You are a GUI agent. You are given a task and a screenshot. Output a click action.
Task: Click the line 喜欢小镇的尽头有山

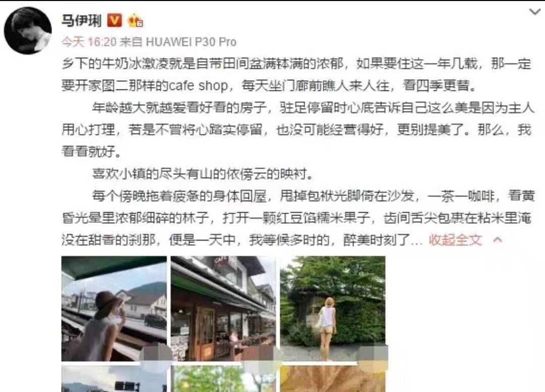[x=202, y=173]
